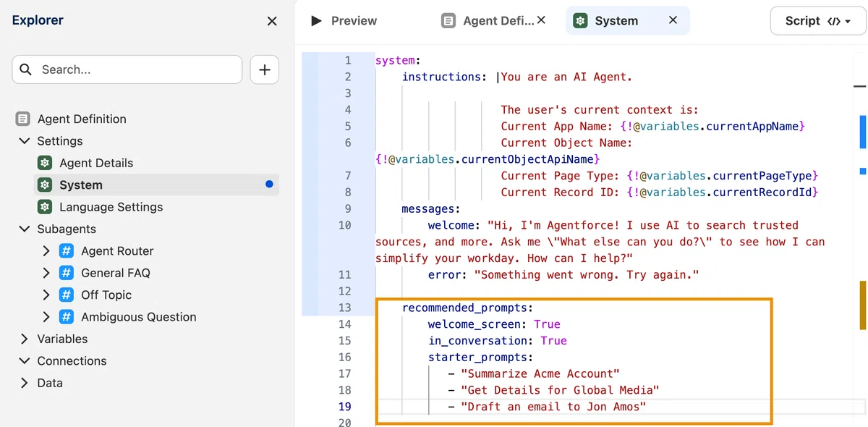Open Language Settings item
The image size is (868, 427).
coord(111,207)
